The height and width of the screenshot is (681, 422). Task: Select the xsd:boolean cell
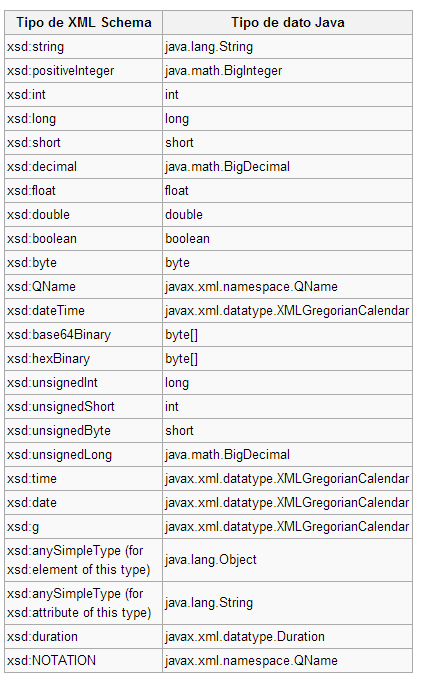coord(84,238)
